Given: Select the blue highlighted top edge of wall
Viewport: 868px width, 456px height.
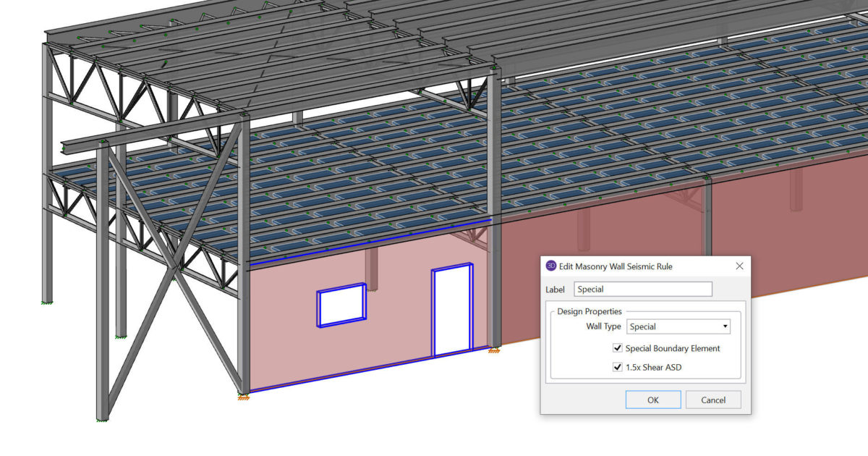Looking at the screenshot, I should pyautogui.click(x=369, y=242).
